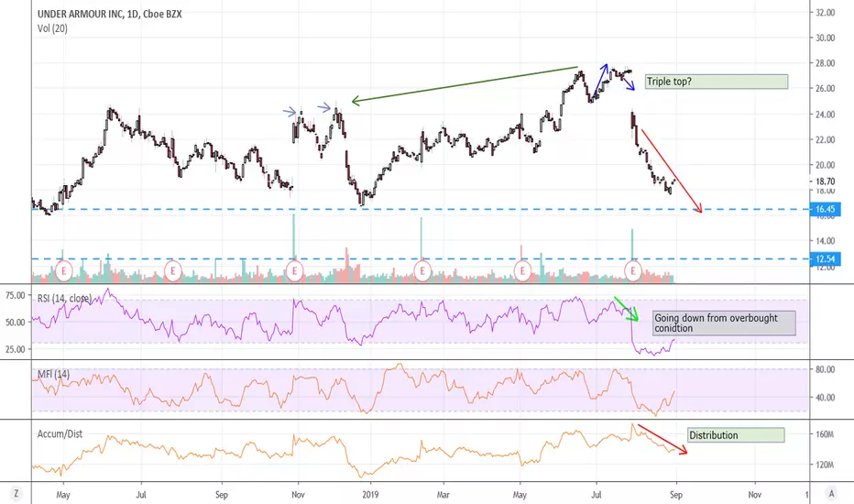Click the 'Going down from overbought' note
Image resolution: width=854 pixels, height=504 pixels.
pyautogui.click(x=724, y=323)
